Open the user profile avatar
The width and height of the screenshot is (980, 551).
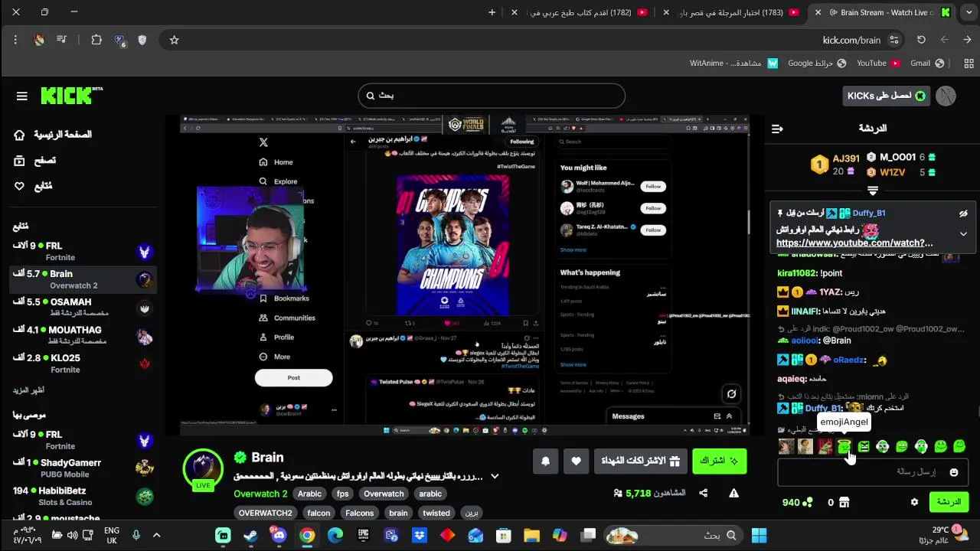946,96
